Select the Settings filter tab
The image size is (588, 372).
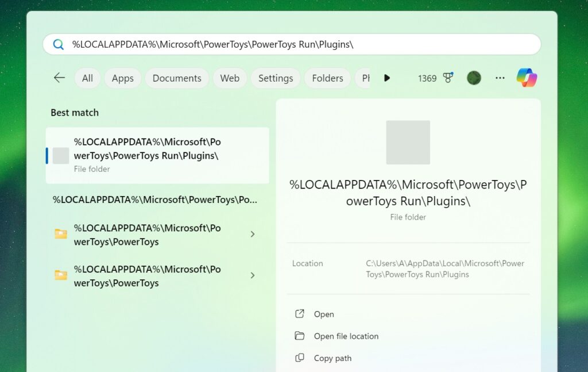[275, 78]
